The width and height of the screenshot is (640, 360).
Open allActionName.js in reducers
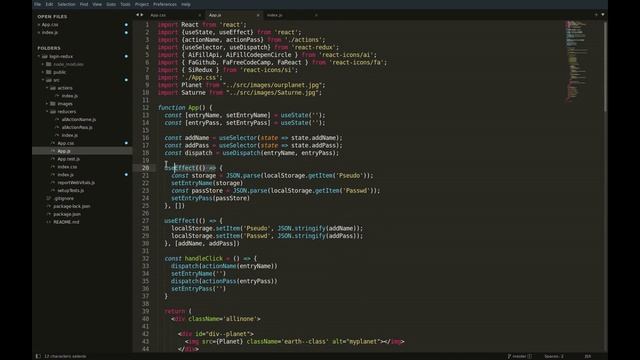click(79, 120)
